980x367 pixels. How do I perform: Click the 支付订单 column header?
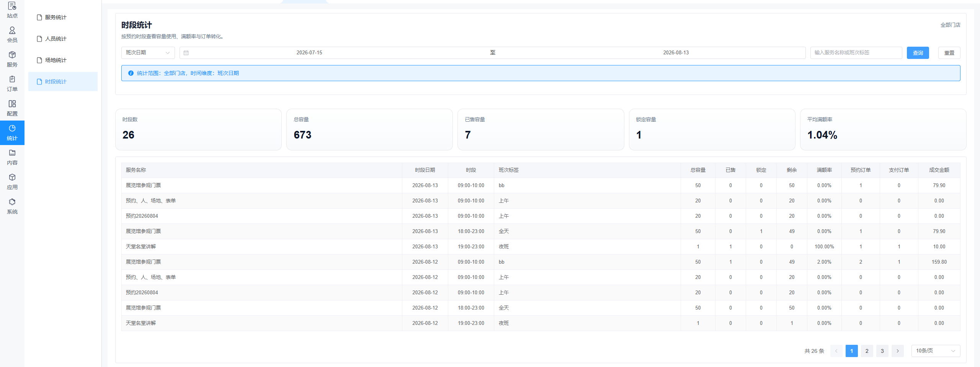[899, 170]
